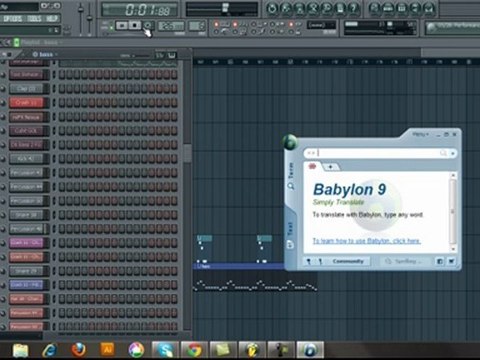
Task: Mute the Kick channel with its LED
Action: click(3, 159)
